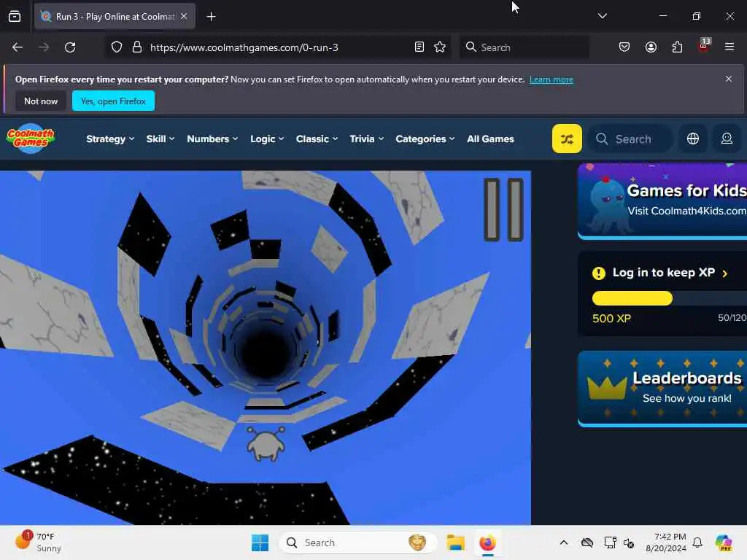
Task: Click the Firefox toolbar search box
Action: [524, 47]
